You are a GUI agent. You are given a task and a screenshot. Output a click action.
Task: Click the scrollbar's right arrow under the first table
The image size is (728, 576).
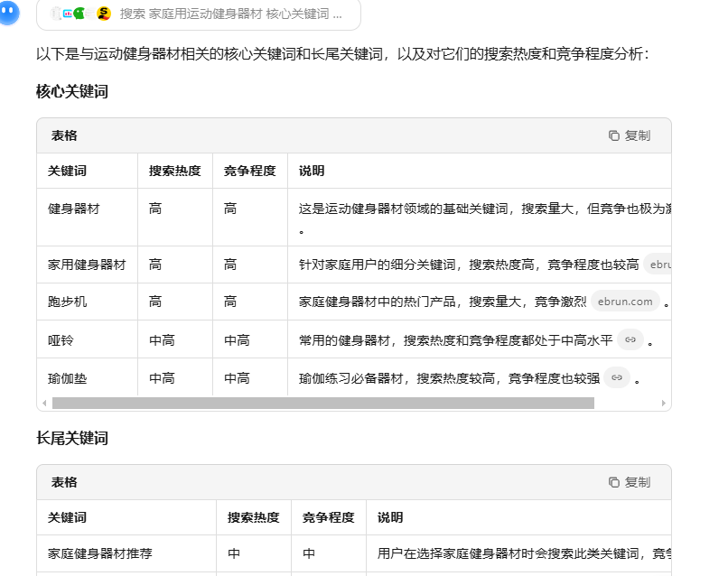click(664, 403)
